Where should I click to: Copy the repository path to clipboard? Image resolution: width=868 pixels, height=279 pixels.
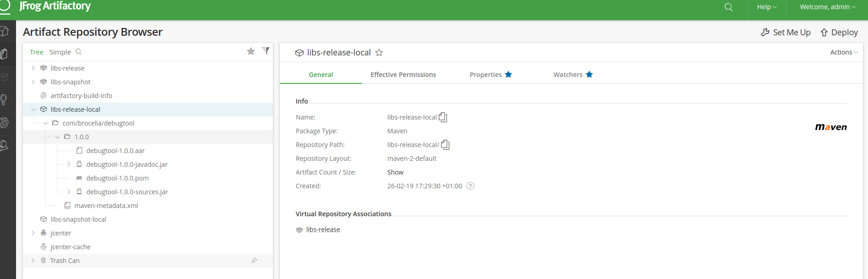pyautogui.click(x=445, y=145)
